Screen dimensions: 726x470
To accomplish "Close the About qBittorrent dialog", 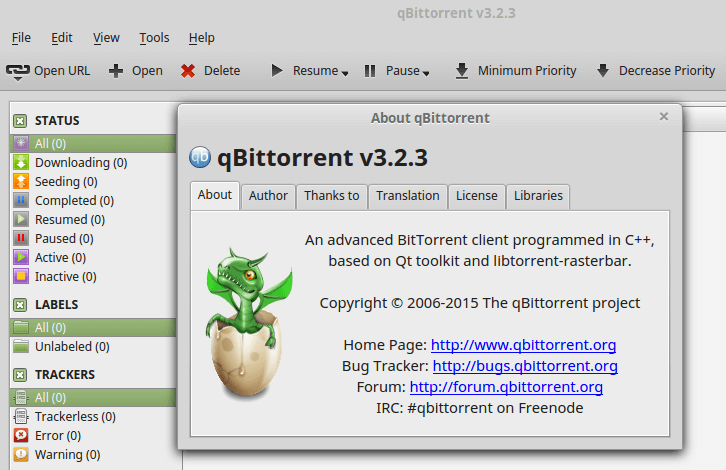I will [x=663, y=117].
